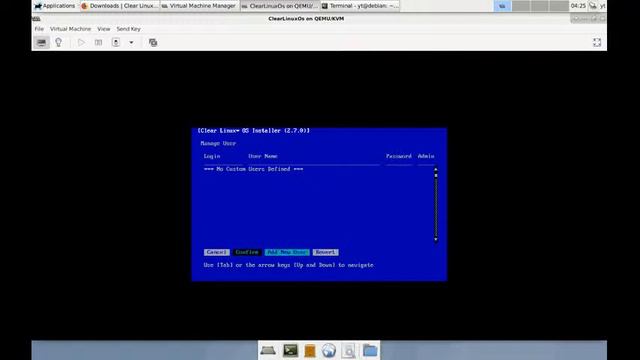
Task: Open the Virtual Machine menu
Action: (70, 29)
